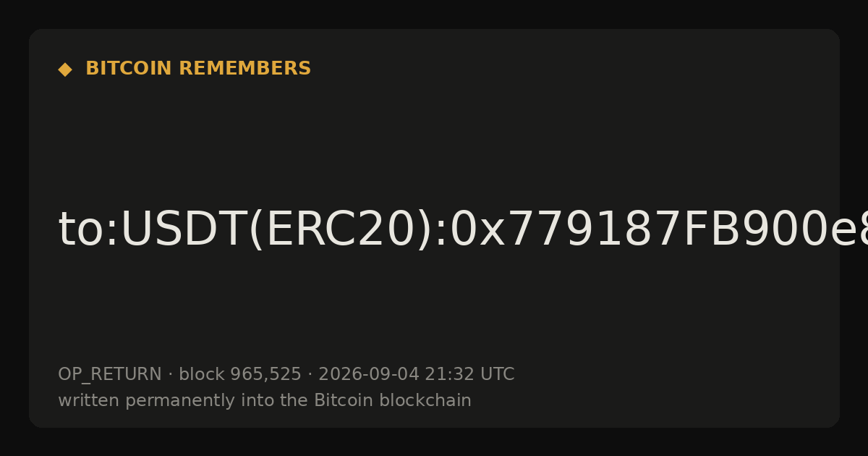This screenshot has width=868, height=456.
Task: Click the word BITCOIN in the header
Action: [129, 69]
